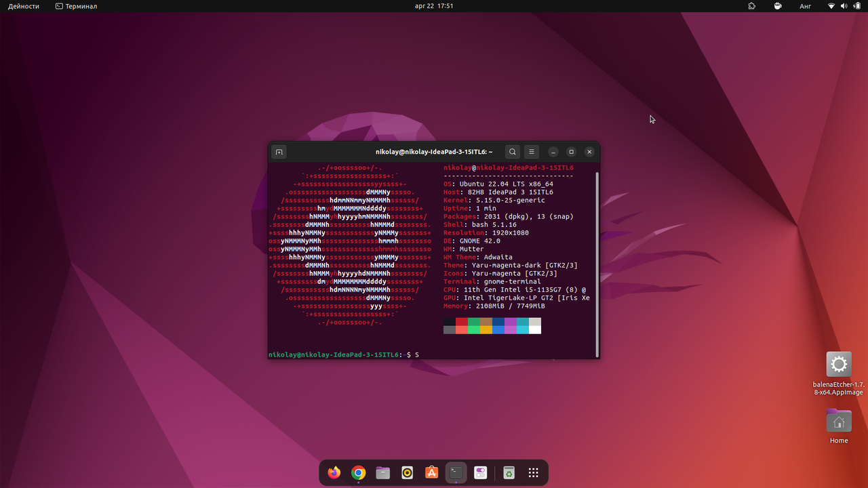Click the puzzle-piece extension tray icon
The height and width of the screenshot is (488, 868).
coord(752,6)
